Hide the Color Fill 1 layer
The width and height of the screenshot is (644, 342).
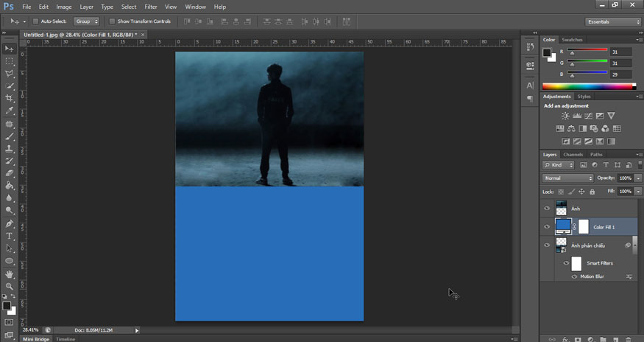point(547,227)
